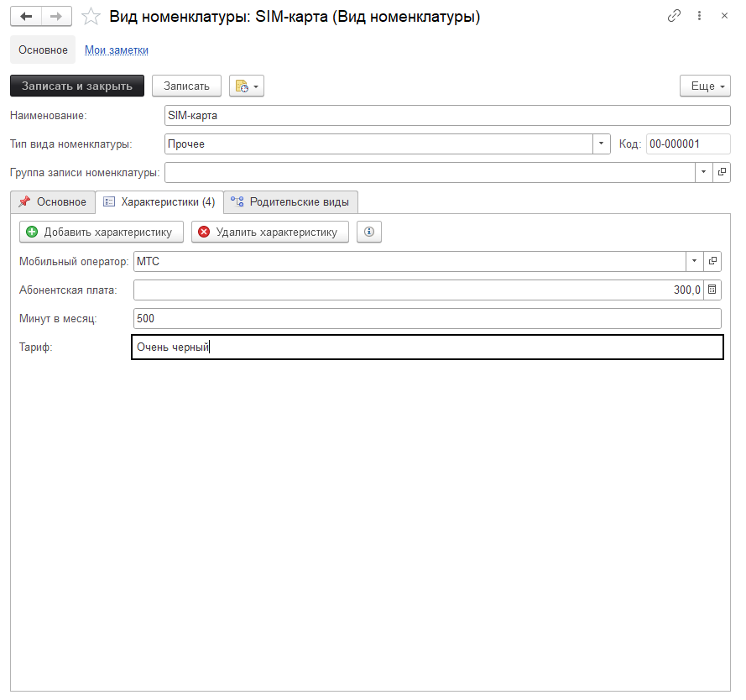
Task: Expand the Тип вида номенклатуры dropdown
Action: [x=602, y=144]
